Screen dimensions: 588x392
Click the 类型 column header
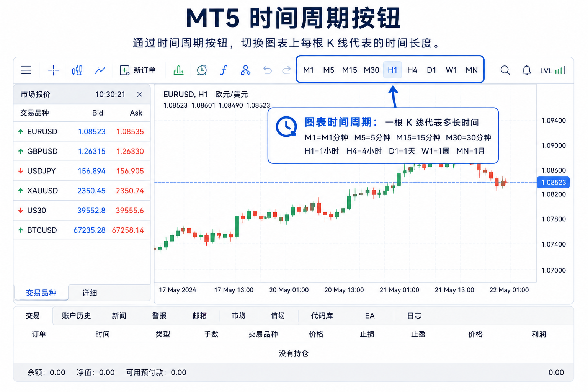(163, 335)
